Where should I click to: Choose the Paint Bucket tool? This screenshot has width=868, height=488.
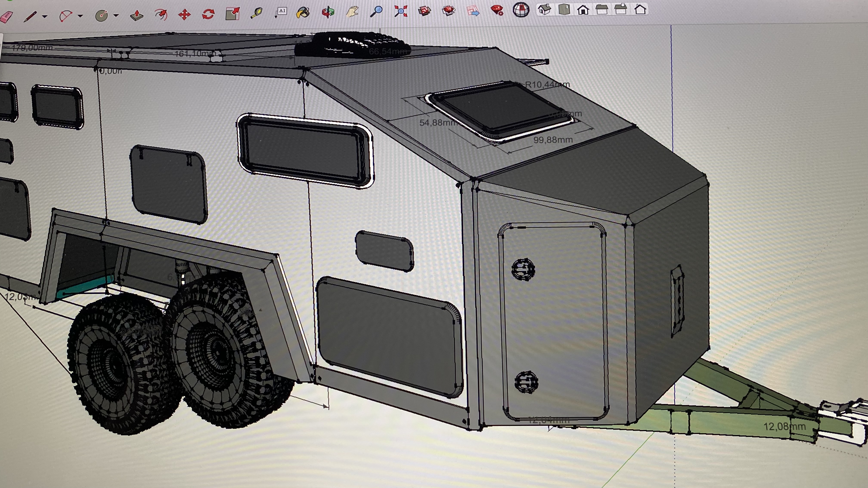pyautogui.click(x=303, y=12)
